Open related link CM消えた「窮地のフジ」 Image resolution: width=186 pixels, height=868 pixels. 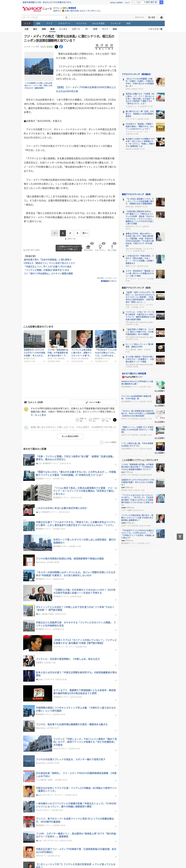[49, 263]
